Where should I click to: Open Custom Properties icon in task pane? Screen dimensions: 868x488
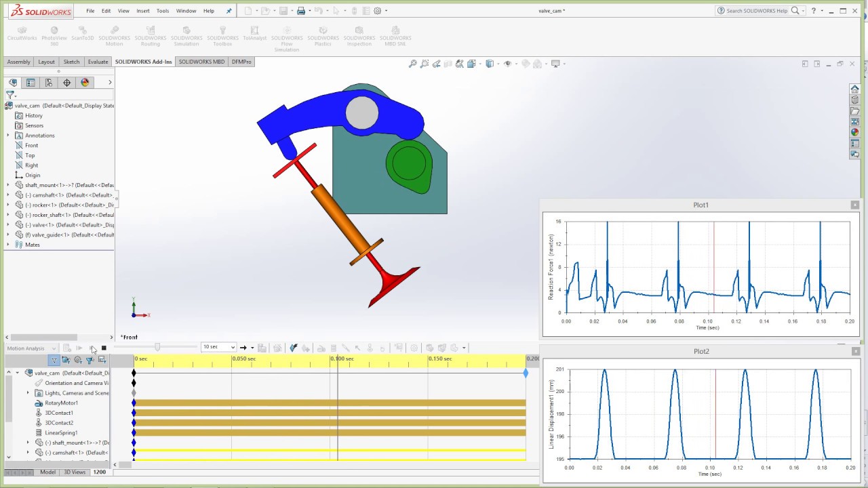(855, 144)
